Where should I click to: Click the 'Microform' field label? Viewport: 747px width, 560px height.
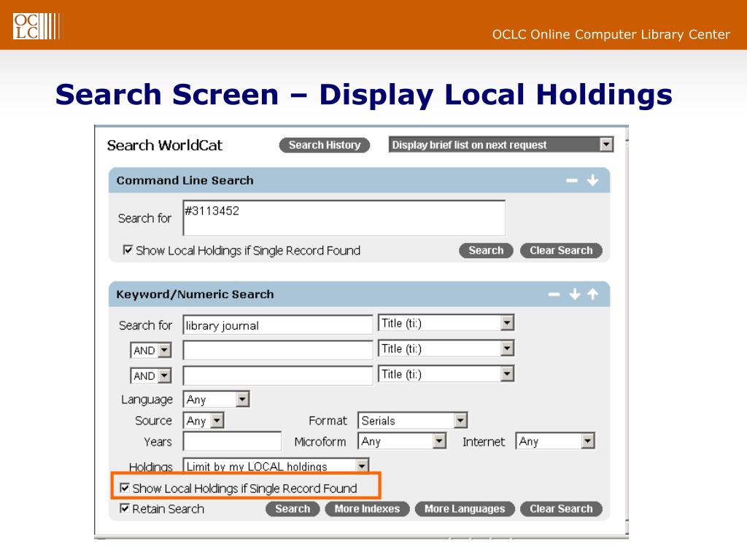point(320,442)
